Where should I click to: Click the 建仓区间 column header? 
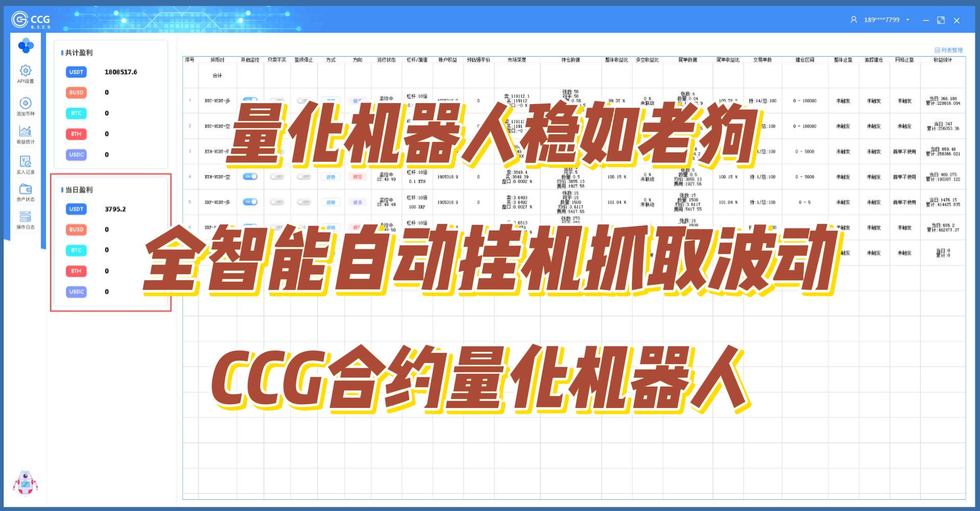click(x=805, y=60)
